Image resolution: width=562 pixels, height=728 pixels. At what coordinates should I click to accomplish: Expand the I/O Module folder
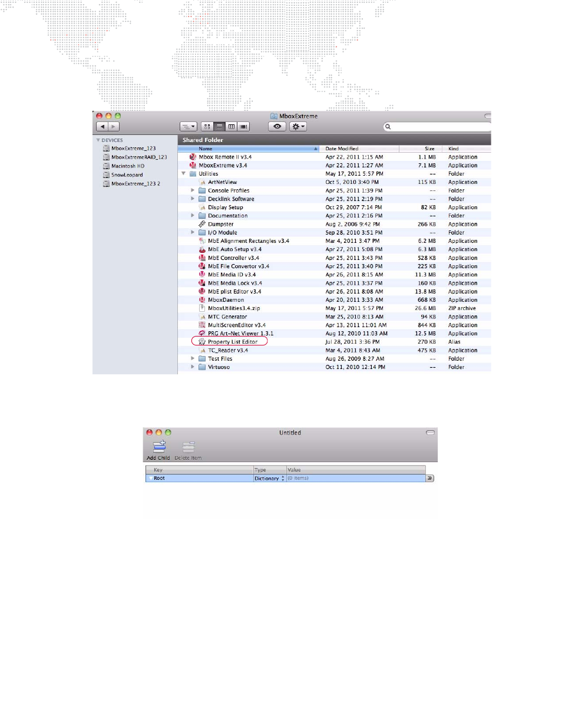(193, 233)
